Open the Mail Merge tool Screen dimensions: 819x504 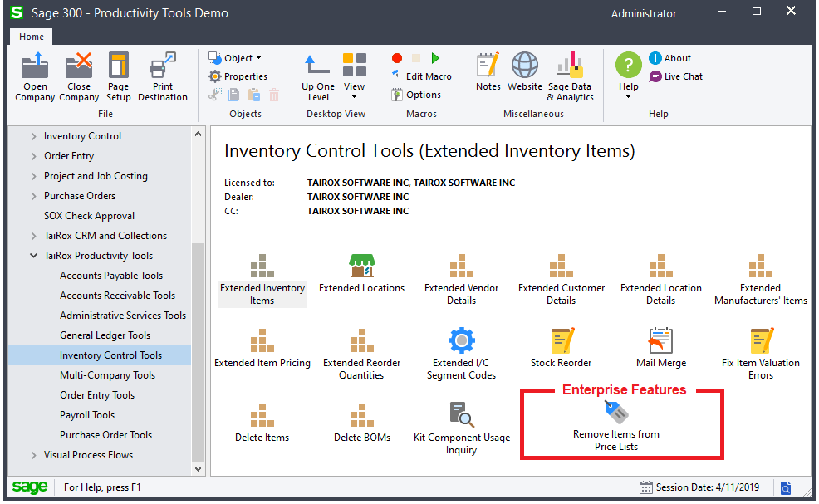point(660,341)
